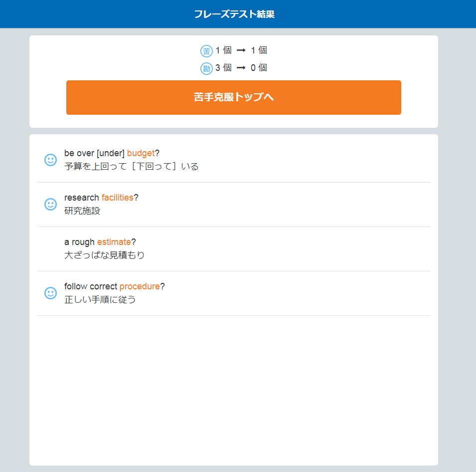This screenshot has width=476, height=472.
Task: Click smiley icon beside the budget phrase
Action: pos(50,160)
